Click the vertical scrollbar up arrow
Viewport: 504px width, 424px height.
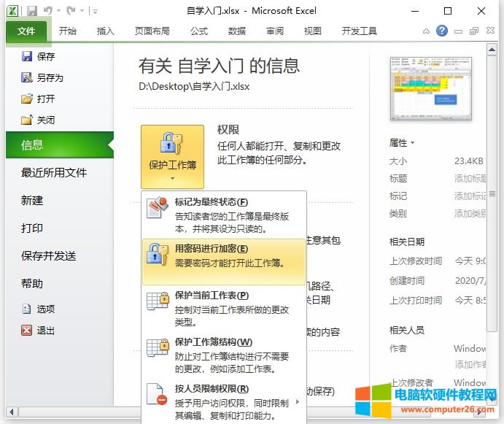tap(492, 50)
